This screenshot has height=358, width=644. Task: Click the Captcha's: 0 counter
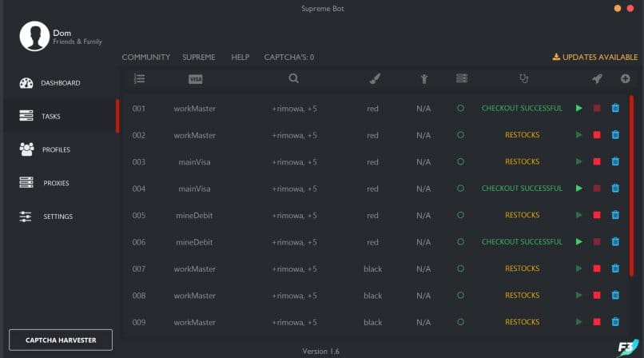(289, 57)
